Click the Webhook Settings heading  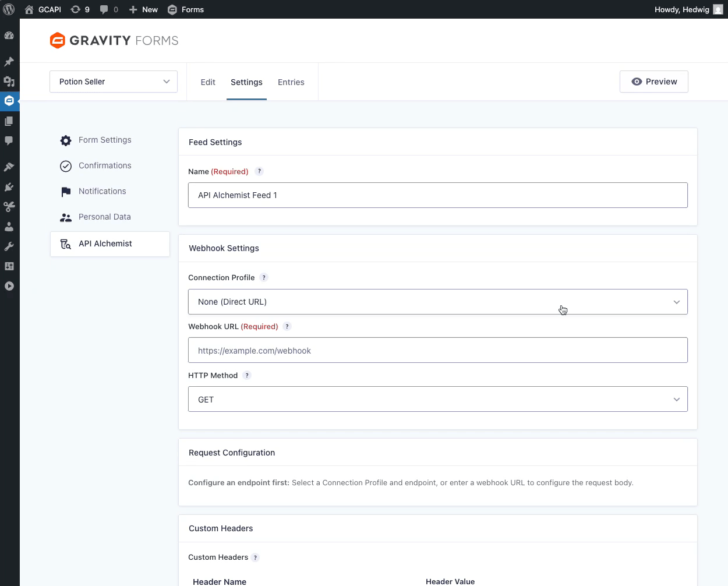click(224, 248)
